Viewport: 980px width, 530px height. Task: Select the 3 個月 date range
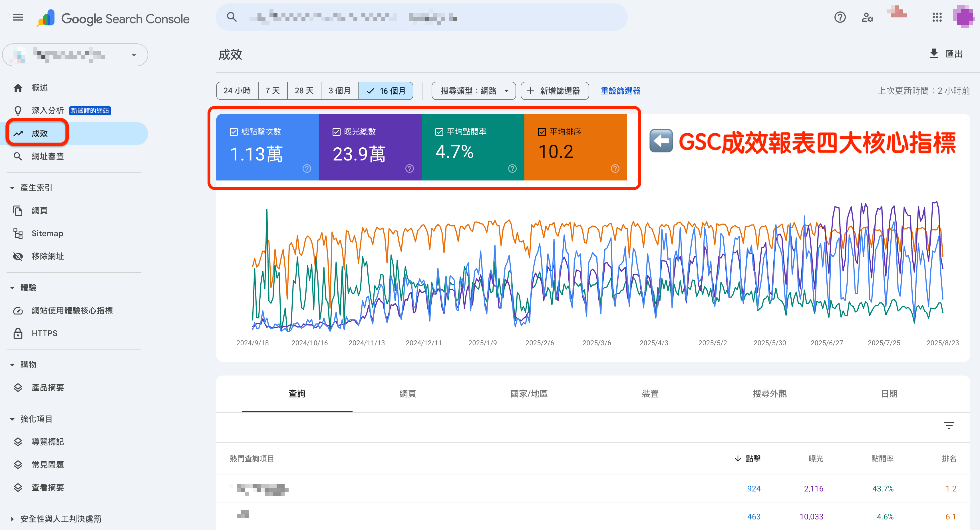[x=339, y=91]
